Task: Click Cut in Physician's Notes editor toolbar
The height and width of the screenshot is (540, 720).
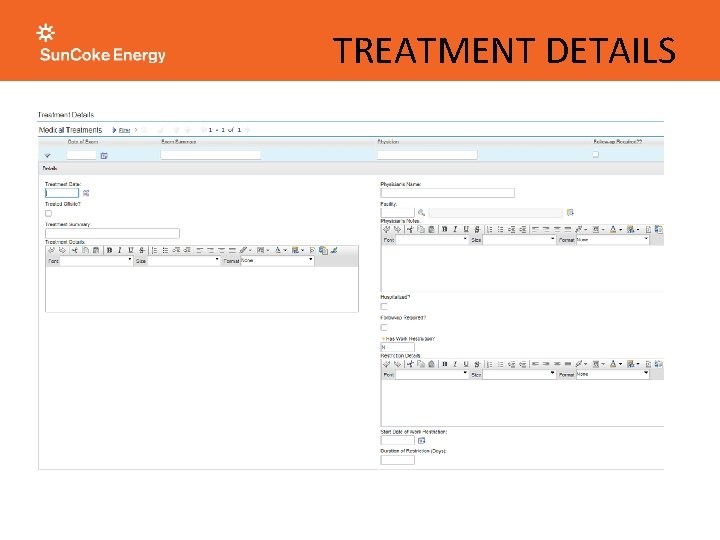Action: 410,229
